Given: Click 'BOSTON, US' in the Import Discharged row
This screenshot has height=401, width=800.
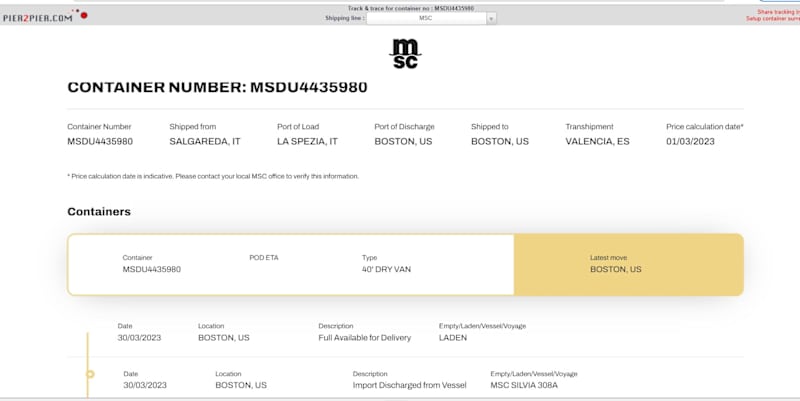Looking at the screenshot, I should [x=241, y=385].
